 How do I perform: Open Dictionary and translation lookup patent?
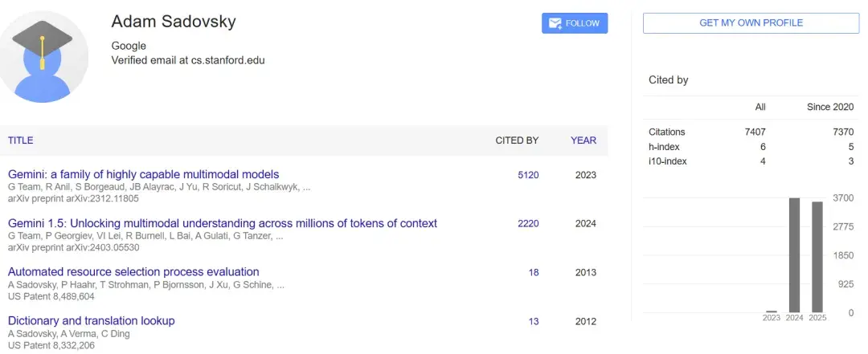91,321
